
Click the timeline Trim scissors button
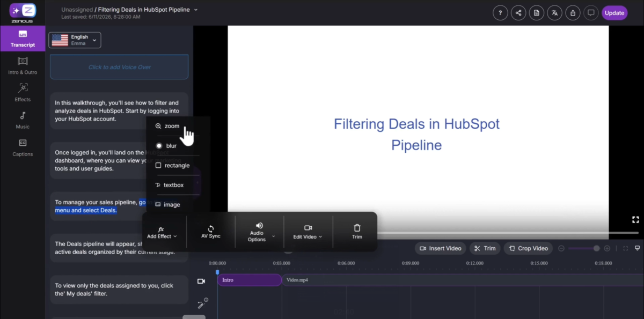[x=485, y=248]
